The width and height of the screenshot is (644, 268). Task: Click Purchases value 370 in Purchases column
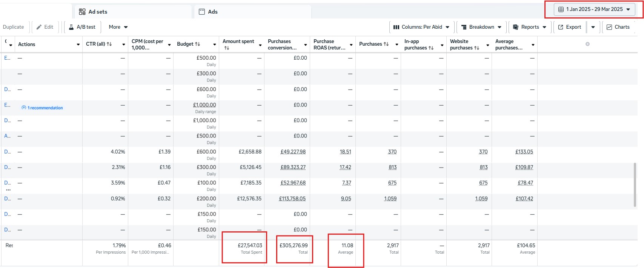point(392,152)
